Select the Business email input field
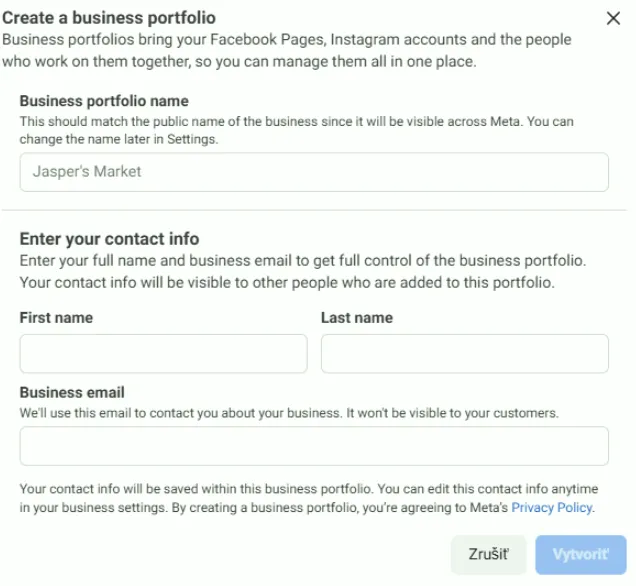This screenshot has width=636, height=586. point(314,446)
